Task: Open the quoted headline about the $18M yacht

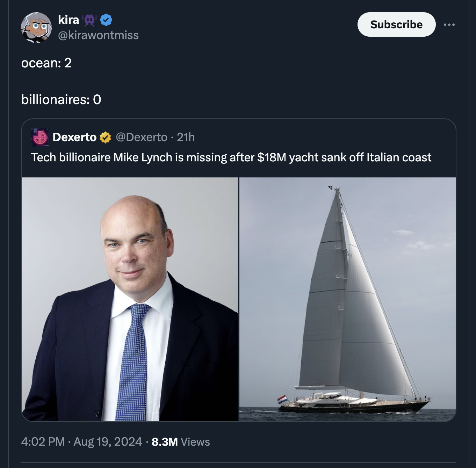Action: point(231,158)
